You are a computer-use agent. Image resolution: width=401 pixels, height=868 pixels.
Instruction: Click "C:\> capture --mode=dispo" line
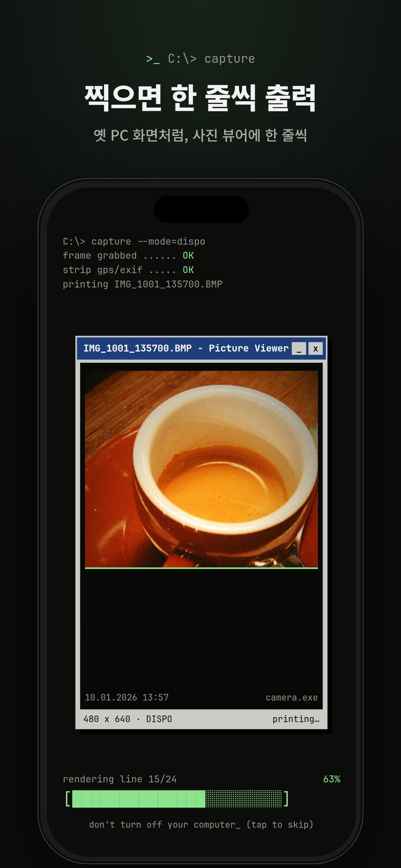click(x=134, y=241)
